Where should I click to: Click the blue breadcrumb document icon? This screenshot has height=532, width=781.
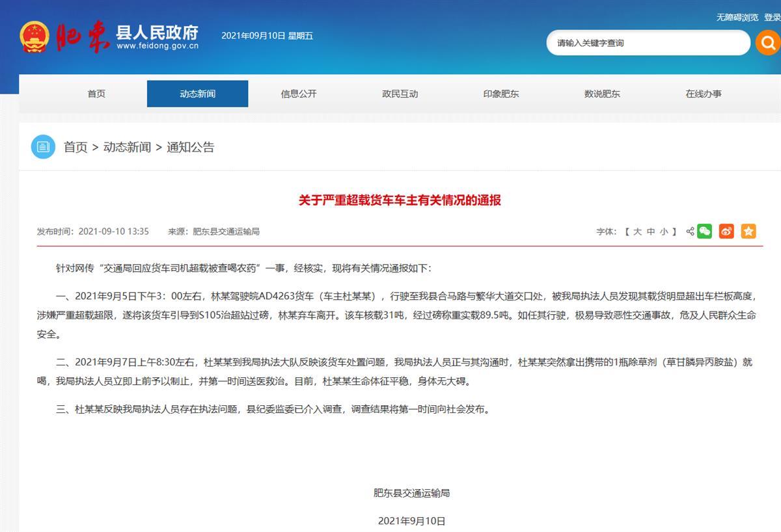point(43,147)
